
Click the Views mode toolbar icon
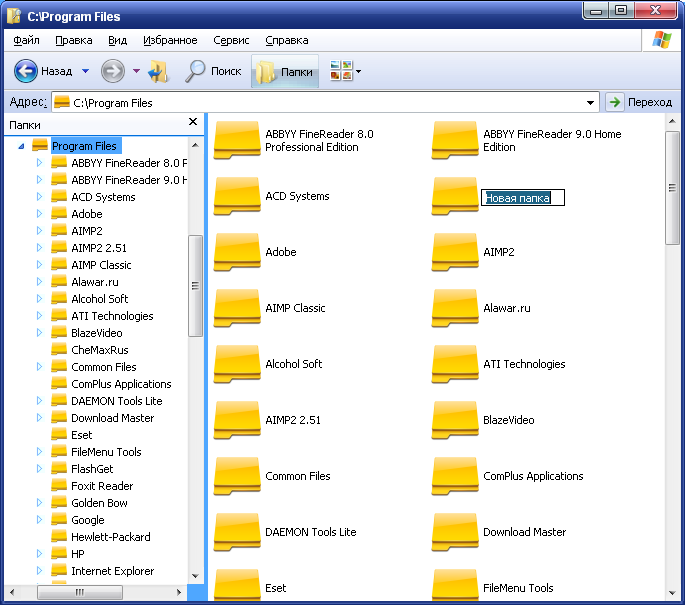coord(341,71)
